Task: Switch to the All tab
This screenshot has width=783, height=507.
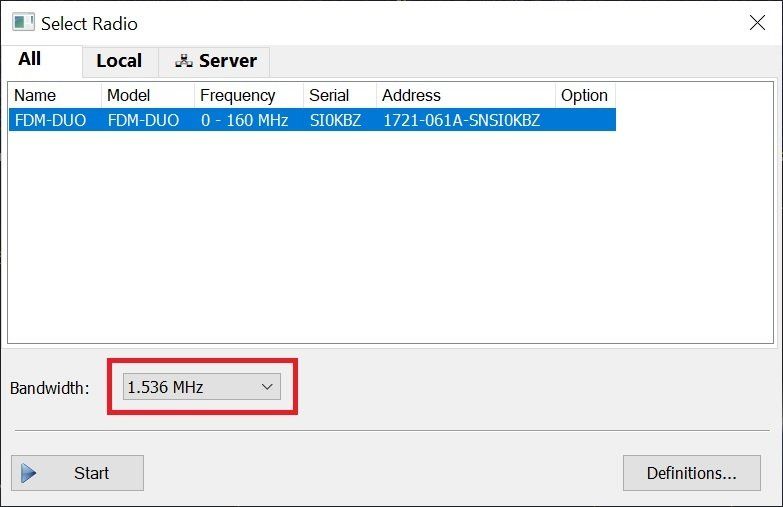Action: coord(42,60)
